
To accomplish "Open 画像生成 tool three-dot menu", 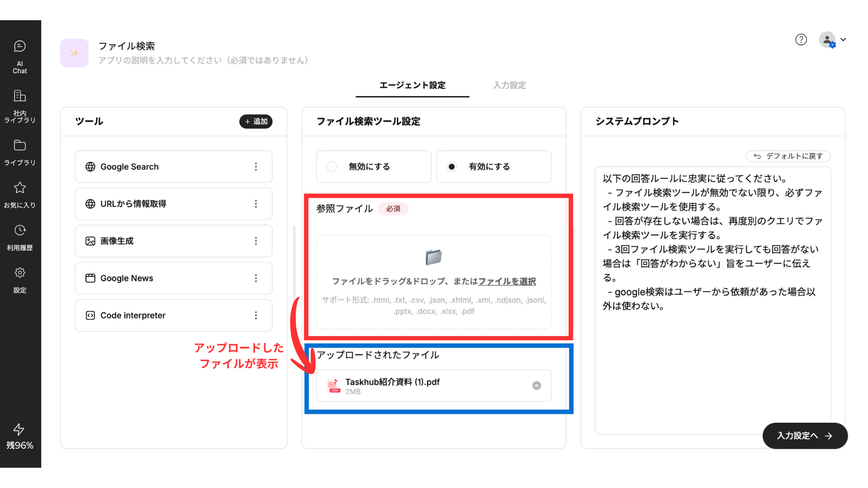I will (256, 241).
